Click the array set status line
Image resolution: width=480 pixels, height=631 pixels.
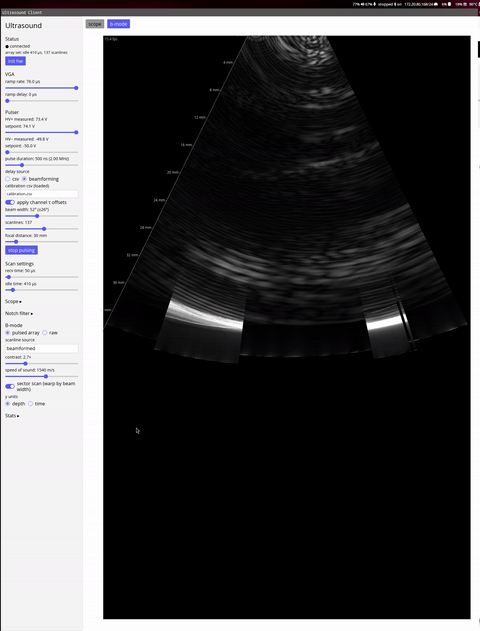(36, 53)
